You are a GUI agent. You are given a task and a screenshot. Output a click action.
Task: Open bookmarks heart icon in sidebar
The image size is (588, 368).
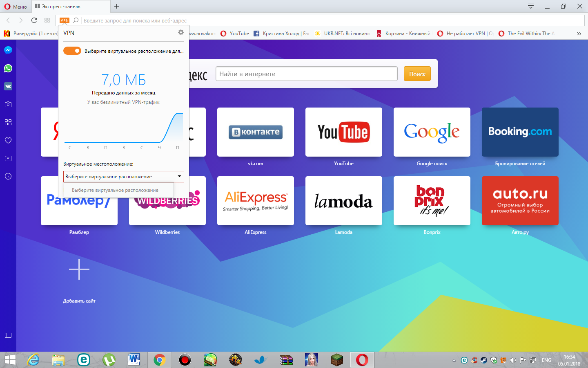[x=8, y=140]
